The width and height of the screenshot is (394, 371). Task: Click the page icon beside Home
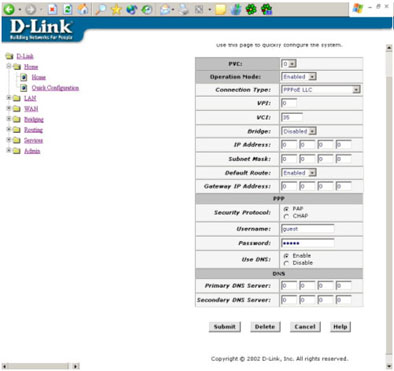pos(24,77)
